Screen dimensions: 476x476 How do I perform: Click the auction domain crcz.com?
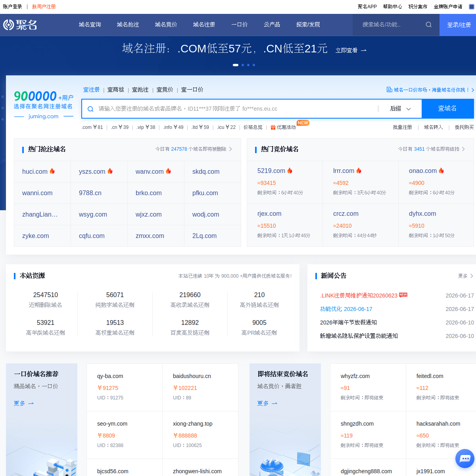click(346, 214)
